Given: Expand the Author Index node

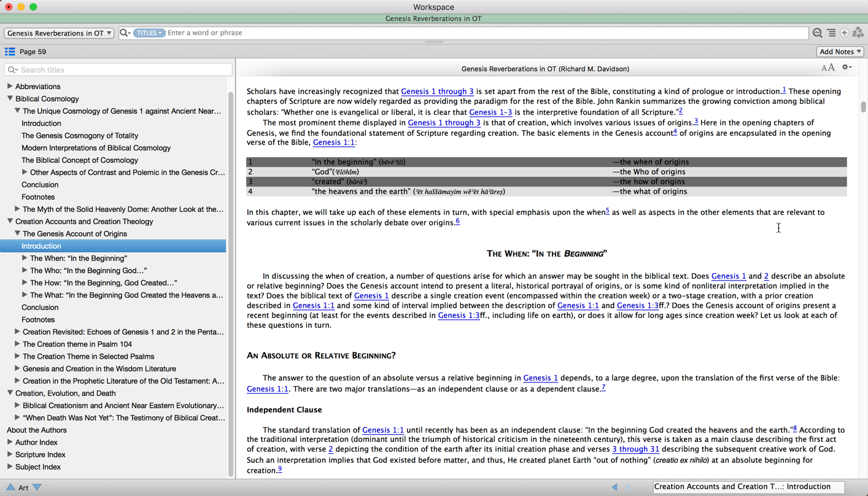Looking at the screenshot, I should point(10,443).
